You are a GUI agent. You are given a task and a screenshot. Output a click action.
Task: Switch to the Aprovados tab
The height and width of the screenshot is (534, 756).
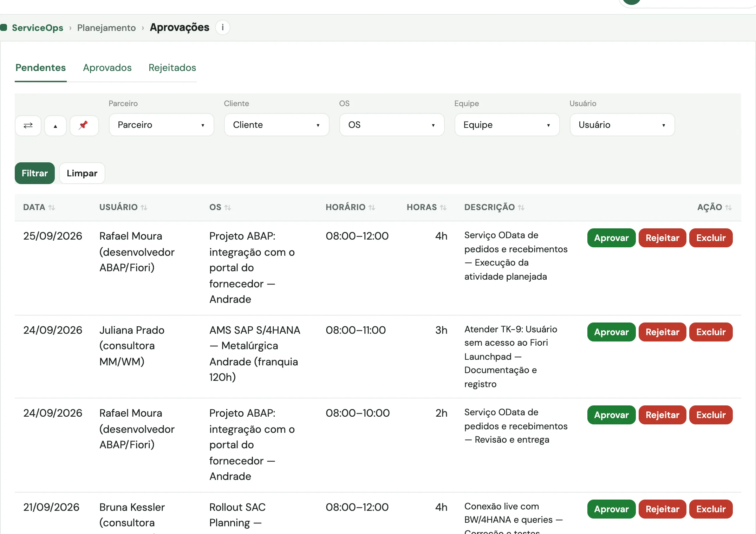point(107,68)
